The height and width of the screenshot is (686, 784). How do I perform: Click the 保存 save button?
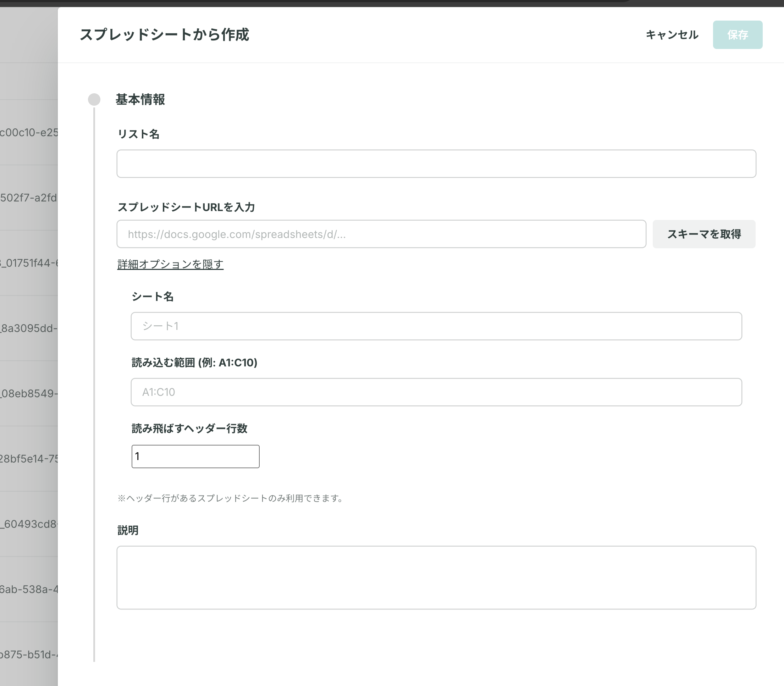pyautogui.click(x=737, y=35)
